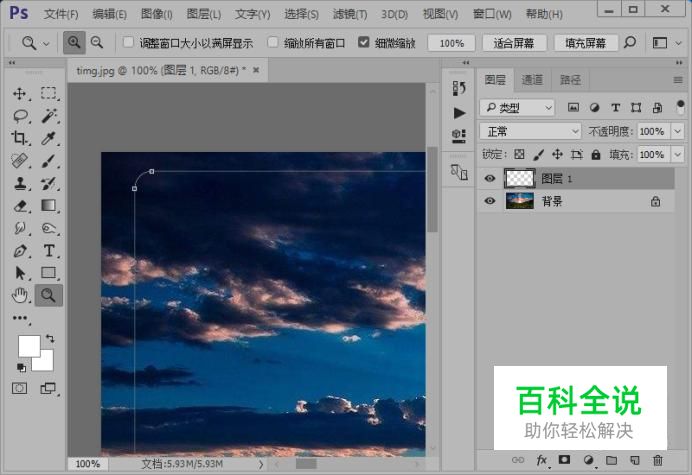Open the 文件(F) menu

pos(60,14)
